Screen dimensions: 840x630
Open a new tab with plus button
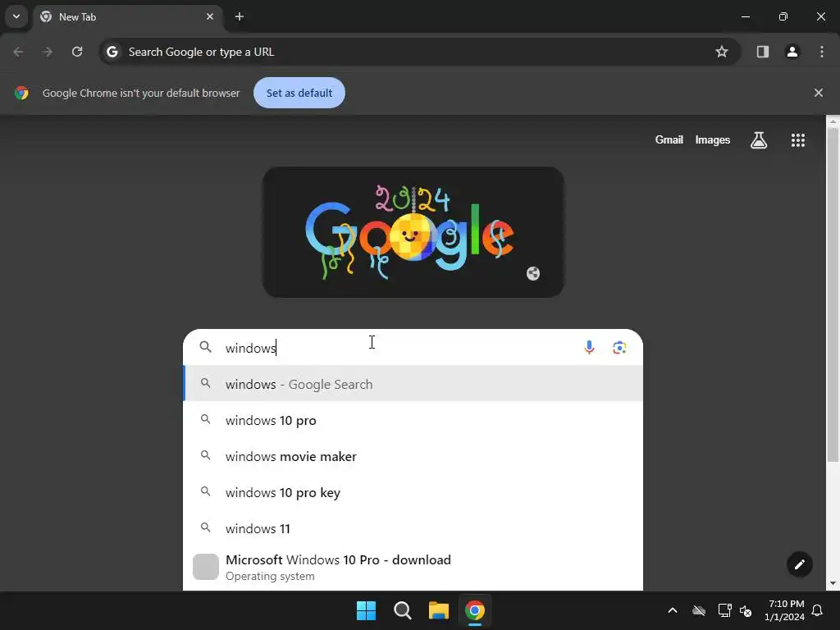click(240, 16)
